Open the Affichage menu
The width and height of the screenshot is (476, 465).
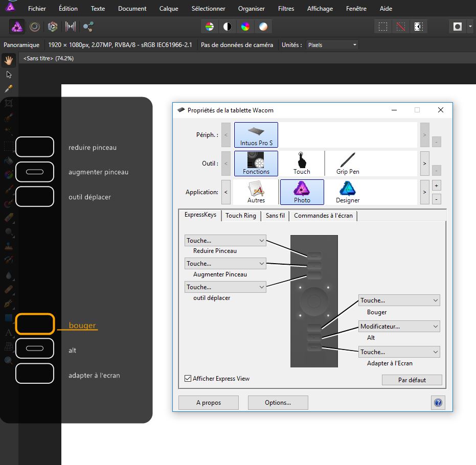coord(320,9)
